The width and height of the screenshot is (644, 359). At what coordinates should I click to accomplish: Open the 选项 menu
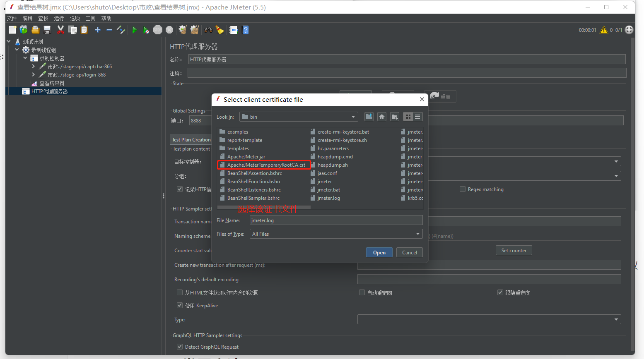coord(75,18)
